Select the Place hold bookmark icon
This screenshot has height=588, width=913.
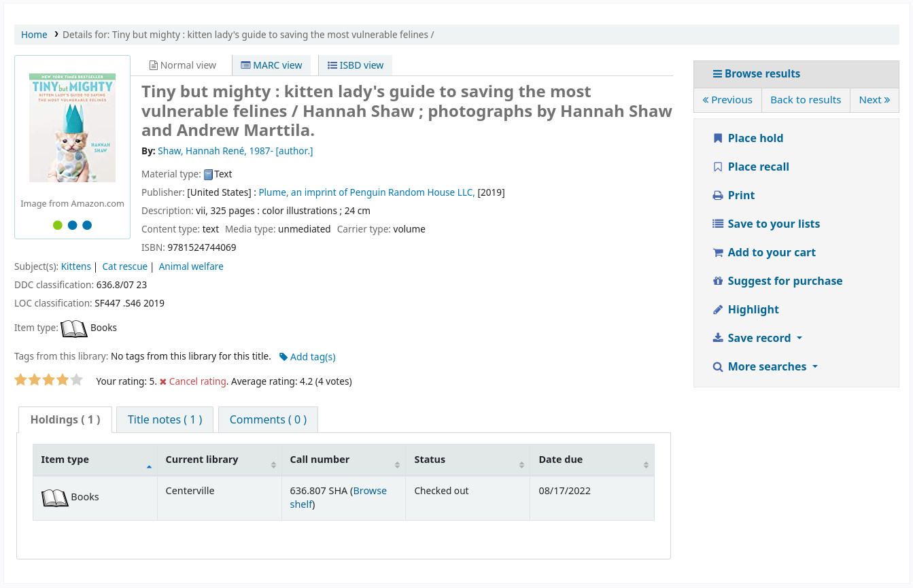pos(718,138)
